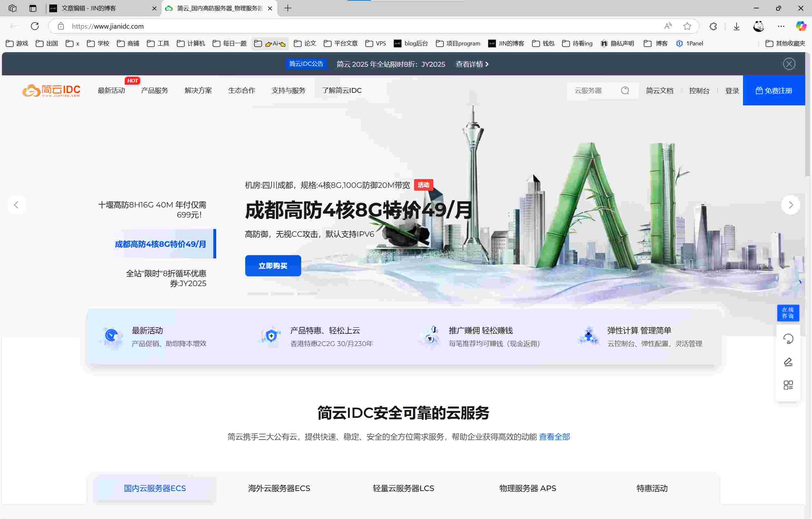Open the blog后台 bookmark
This screenshot has width=812, height=519.
click(x=411, y=43)
